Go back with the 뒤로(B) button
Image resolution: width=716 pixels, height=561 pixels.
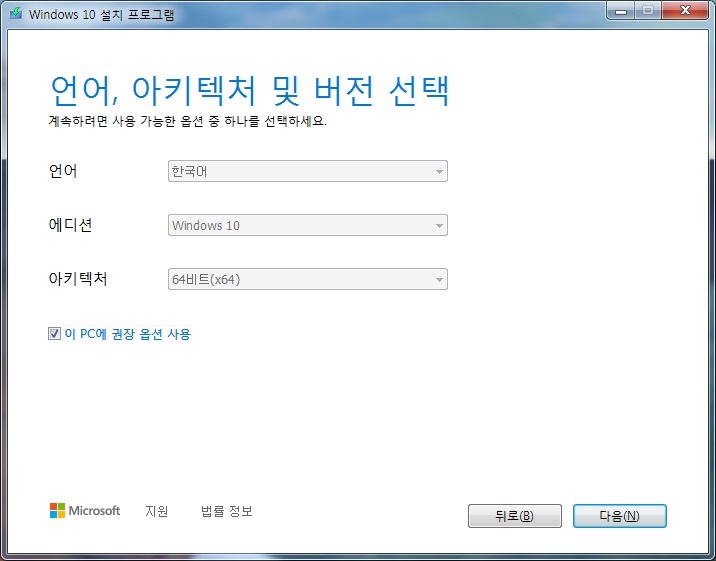pos(515,516)
